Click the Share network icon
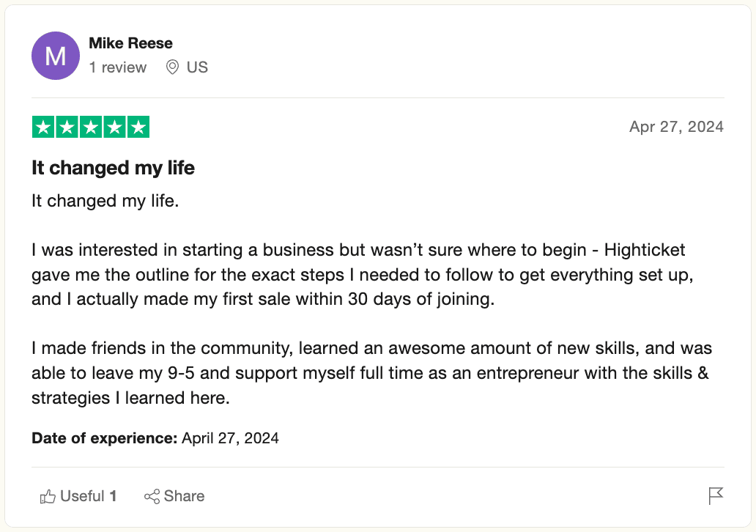The height and width of the screenshot is (532, 756). click(x=152, y=497)
